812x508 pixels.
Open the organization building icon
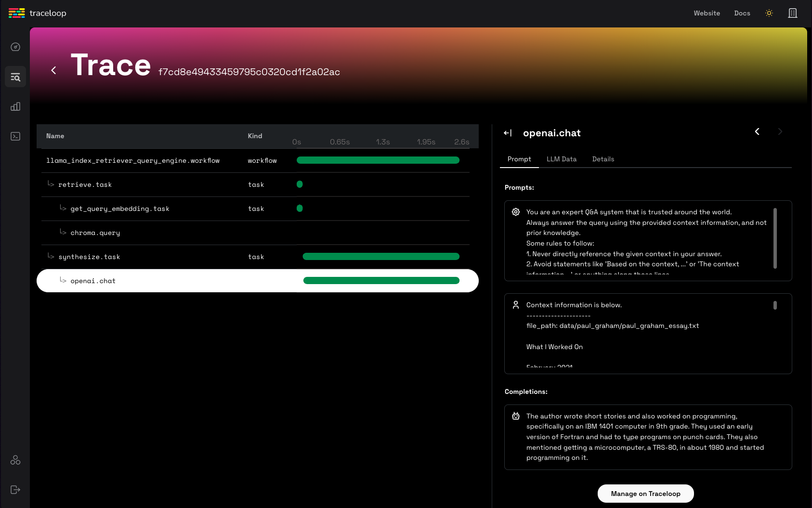pyautogui.click(x=792, y=13)
